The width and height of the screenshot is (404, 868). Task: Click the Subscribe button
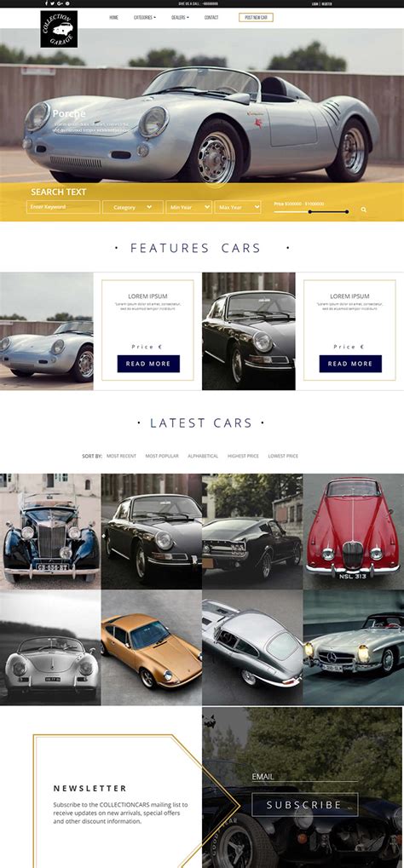(305, 805)
